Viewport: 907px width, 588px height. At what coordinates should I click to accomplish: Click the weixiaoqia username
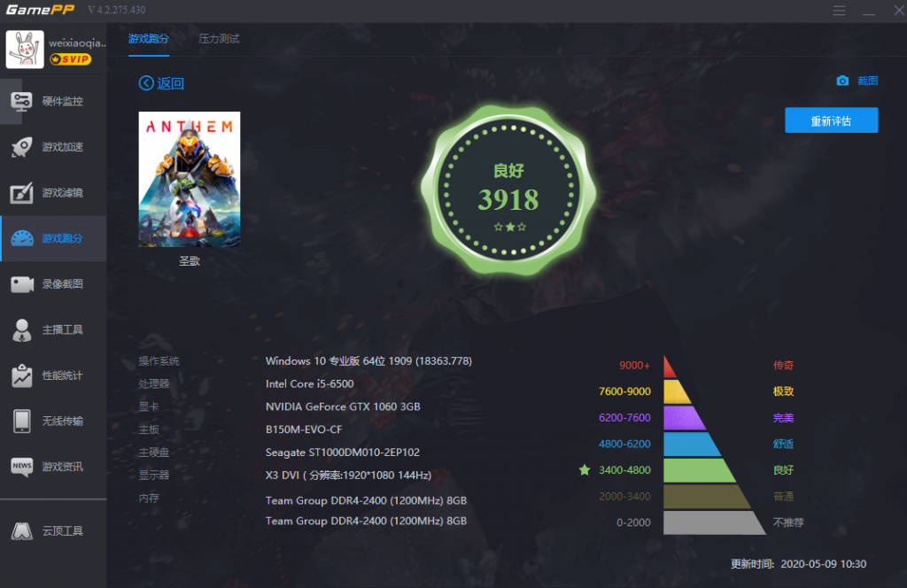78,43
